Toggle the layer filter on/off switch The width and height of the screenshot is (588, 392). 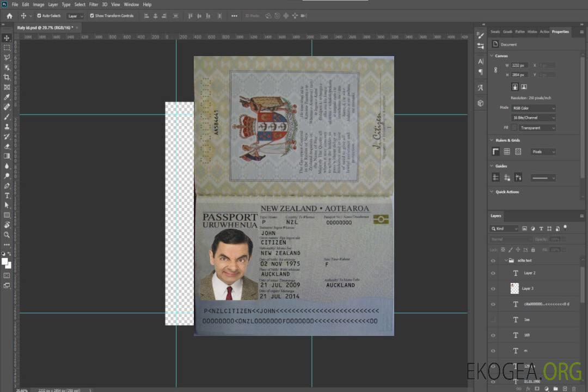point(565,228)
